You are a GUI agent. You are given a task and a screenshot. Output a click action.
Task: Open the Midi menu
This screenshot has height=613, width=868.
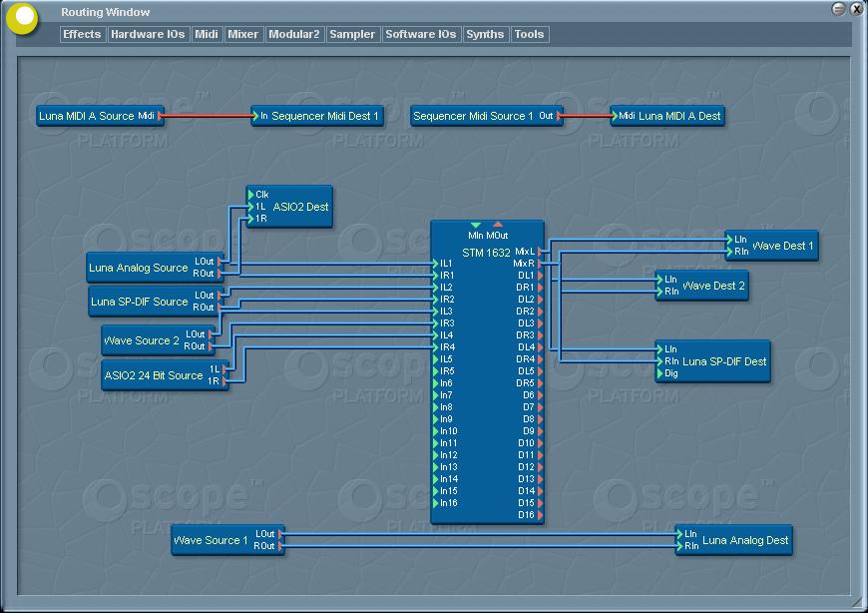pos(207,34)
